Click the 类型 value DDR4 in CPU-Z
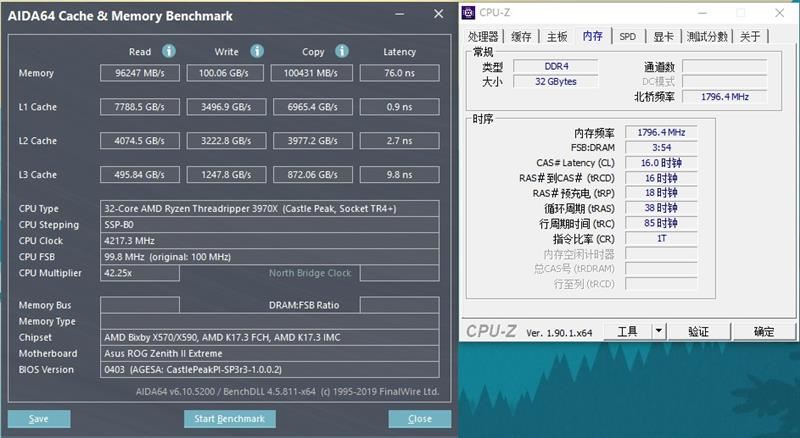This screenshot has width=800, height=438. pos(556,66)
